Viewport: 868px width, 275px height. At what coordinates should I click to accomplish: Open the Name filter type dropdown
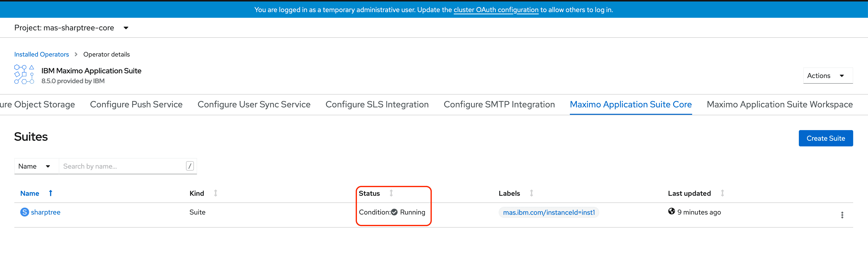(36, 166)
